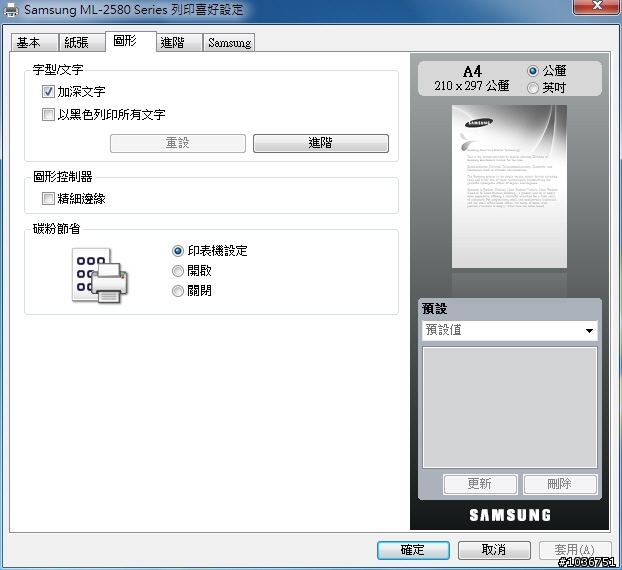622x570 pixels.
Task: Select 公釐 unit radio button
Action: [x=533, y=71]
